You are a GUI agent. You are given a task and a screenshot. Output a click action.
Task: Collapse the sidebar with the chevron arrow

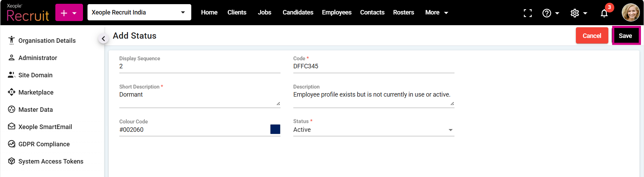pos(103,39)
